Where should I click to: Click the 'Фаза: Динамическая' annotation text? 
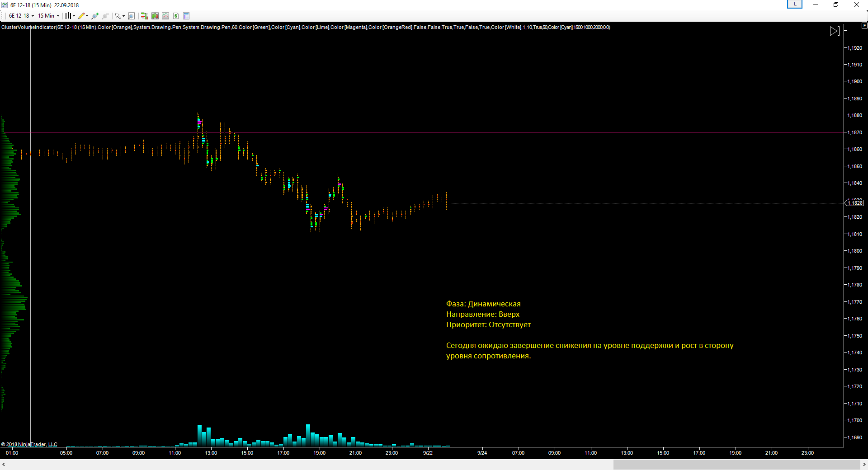click(x=483, y=304)
